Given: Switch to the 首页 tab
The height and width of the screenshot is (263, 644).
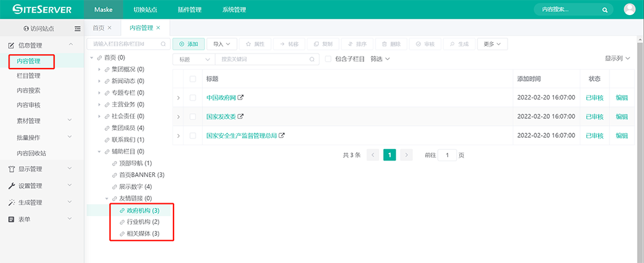Looking at the screenshot, I should click(98, 28).
